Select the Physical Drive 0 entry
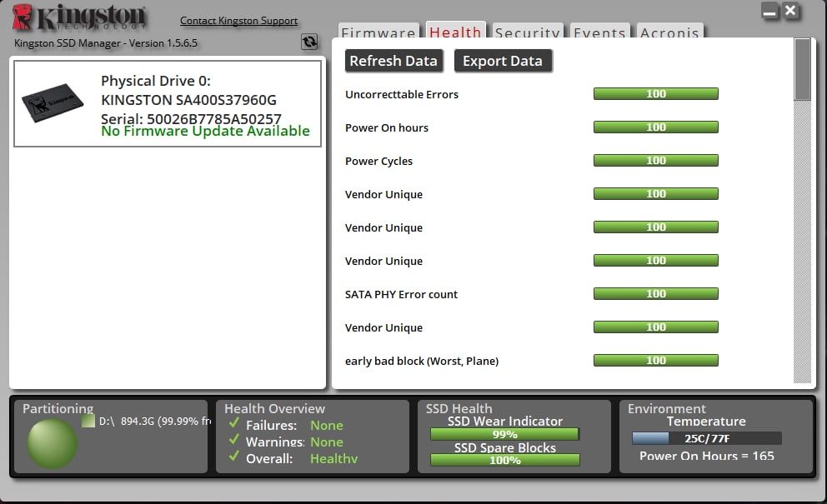Viewport: 827px width, 504px height. click(x=168, y=104)
